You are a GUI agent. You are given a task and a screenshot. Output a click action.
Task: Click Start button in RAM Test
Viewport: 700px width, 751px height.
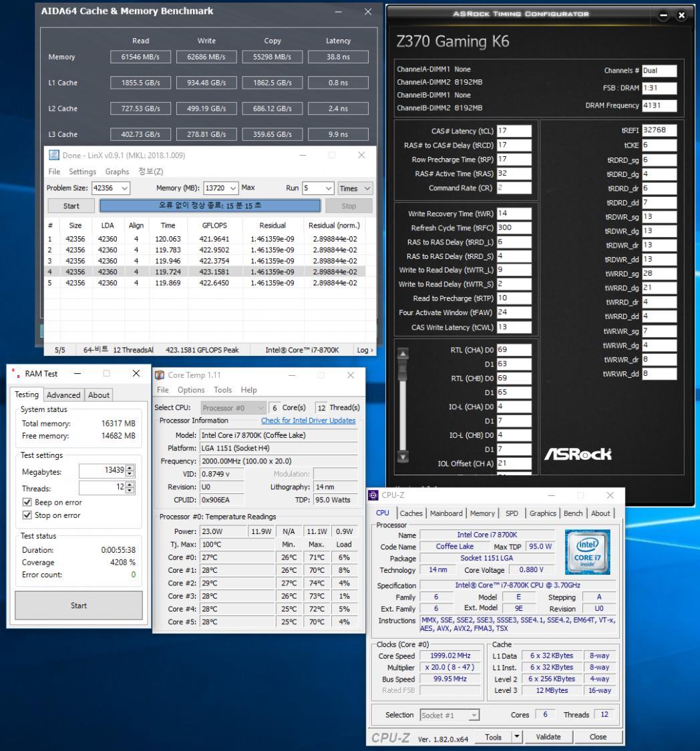pyautogui.click(x=79, y=605)
